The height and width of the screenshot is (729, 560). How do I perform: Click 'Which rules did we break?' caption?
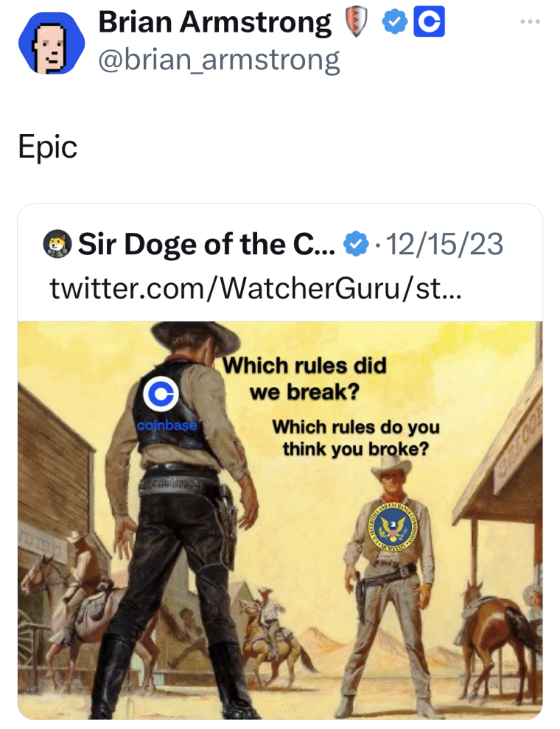pyautogui.click(x=304, y=378)
